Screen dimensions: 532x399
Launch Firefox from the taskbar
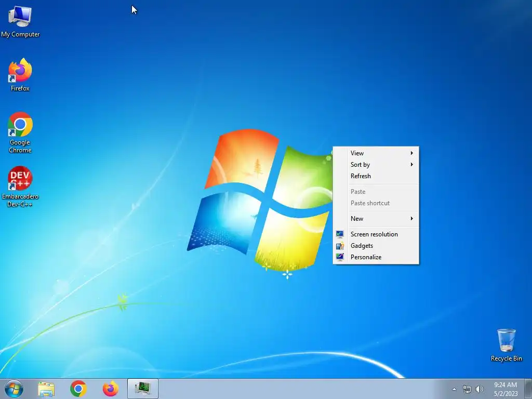(111, 389)
